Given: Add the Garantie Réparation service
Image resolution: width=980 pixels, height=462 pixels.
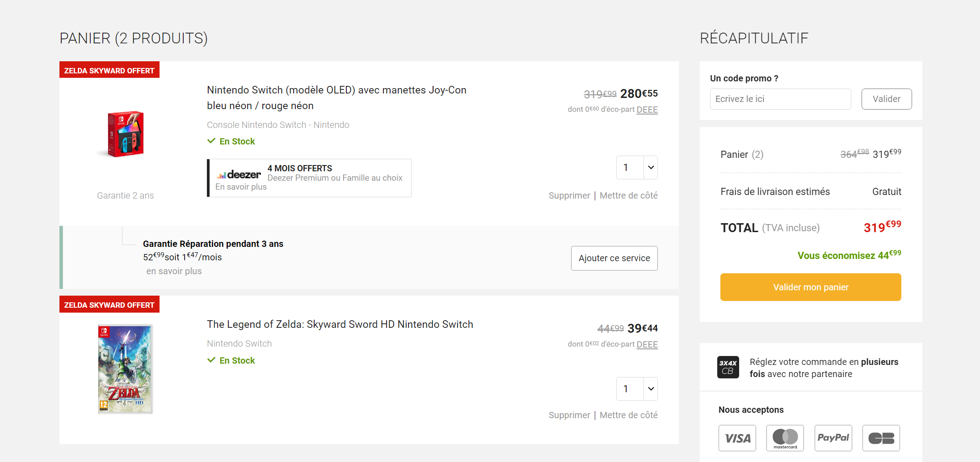Looking at the screenshot, I should [x=614, y=258].
